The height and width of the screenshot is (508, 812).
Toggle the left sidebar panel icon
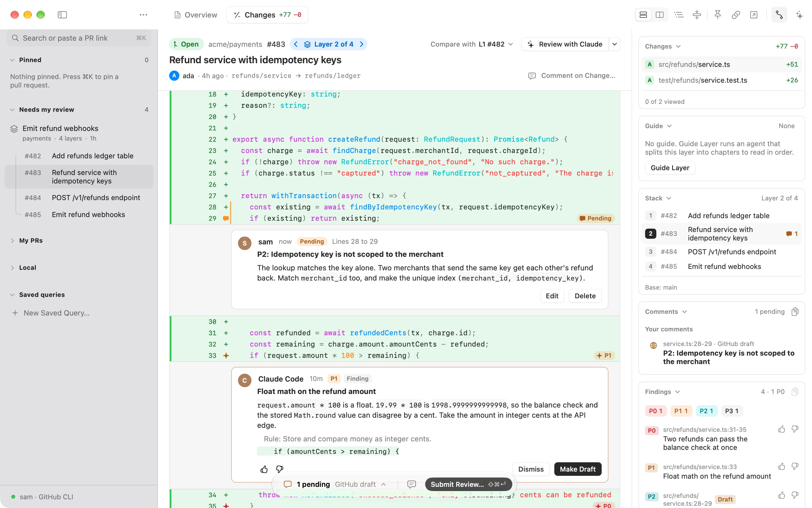[62, 15]
